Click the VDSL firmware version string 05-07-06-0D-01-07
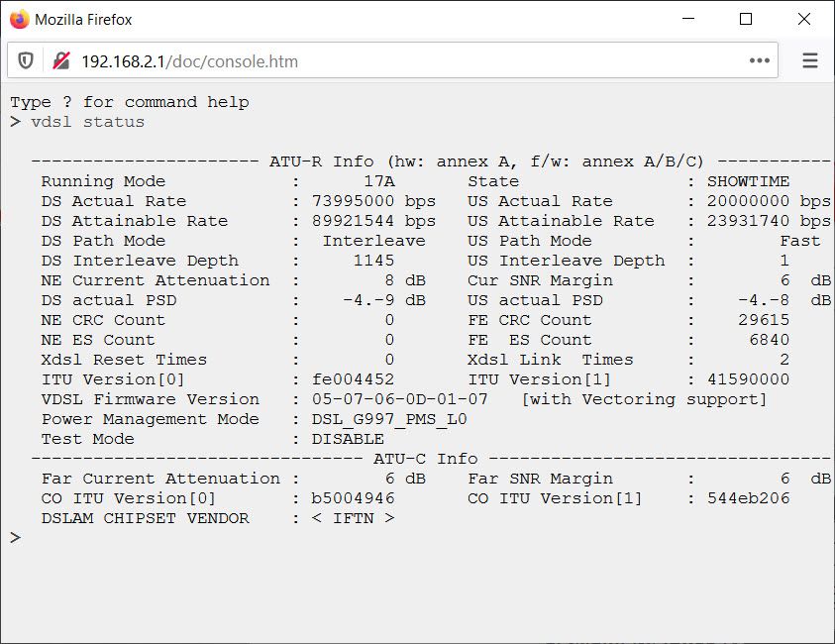 (x=399, y=399)
